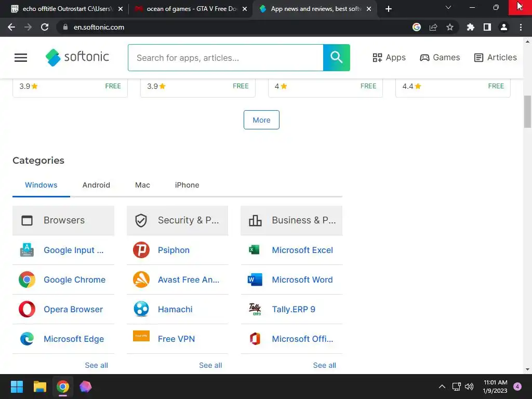Click the Microsoft Office icon
Screen dimensions: 532x399
click(x=255, y=339)
